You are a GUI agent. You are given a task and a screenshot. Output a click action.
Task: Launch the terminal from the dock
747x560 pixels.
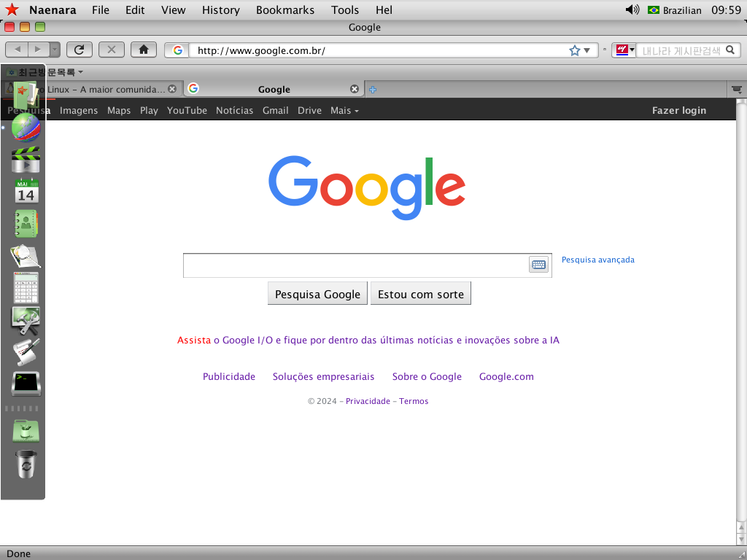26,384
